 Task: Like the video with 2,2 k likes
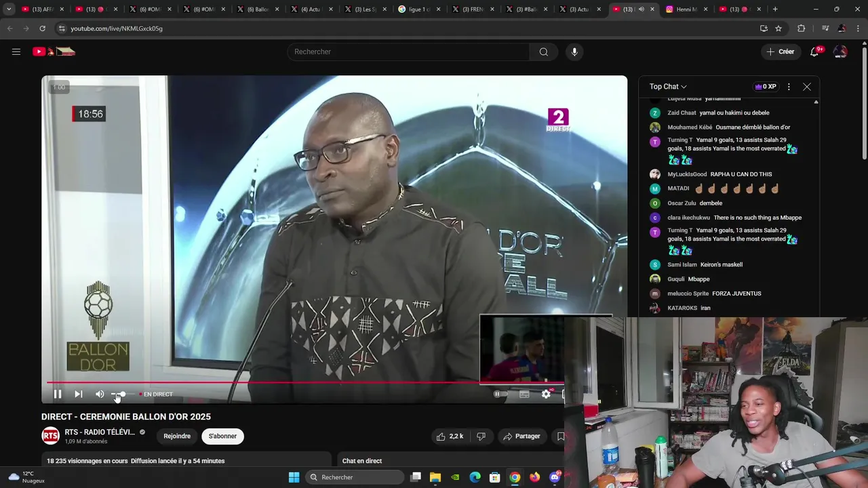point(450,436)
